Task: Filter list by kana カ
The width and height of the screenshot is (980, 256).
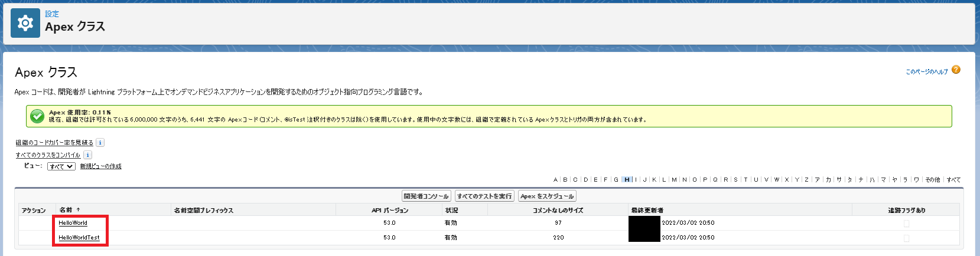Action: pyautogui.click(x=828, y=180)
